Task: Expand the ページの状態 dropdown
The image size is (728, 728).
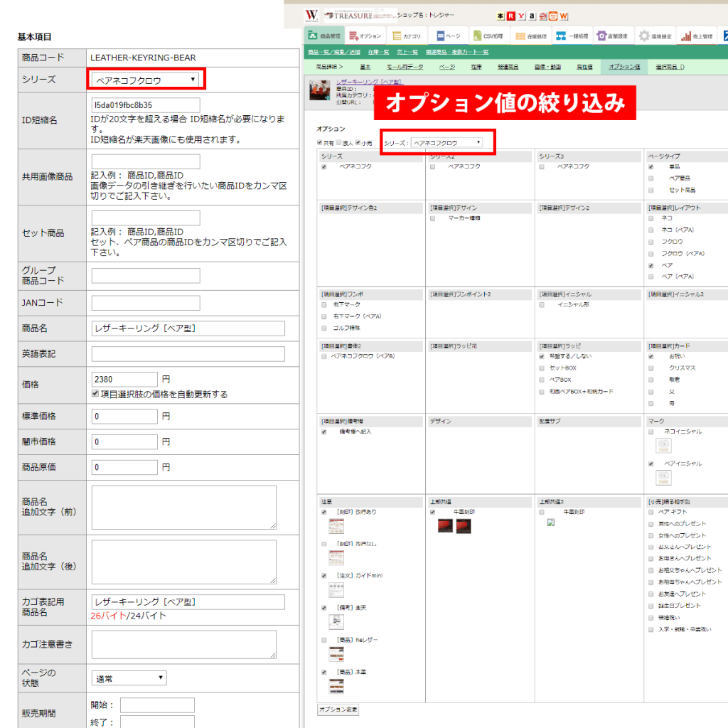Action: pyautogui.click(x=129, y=678)
